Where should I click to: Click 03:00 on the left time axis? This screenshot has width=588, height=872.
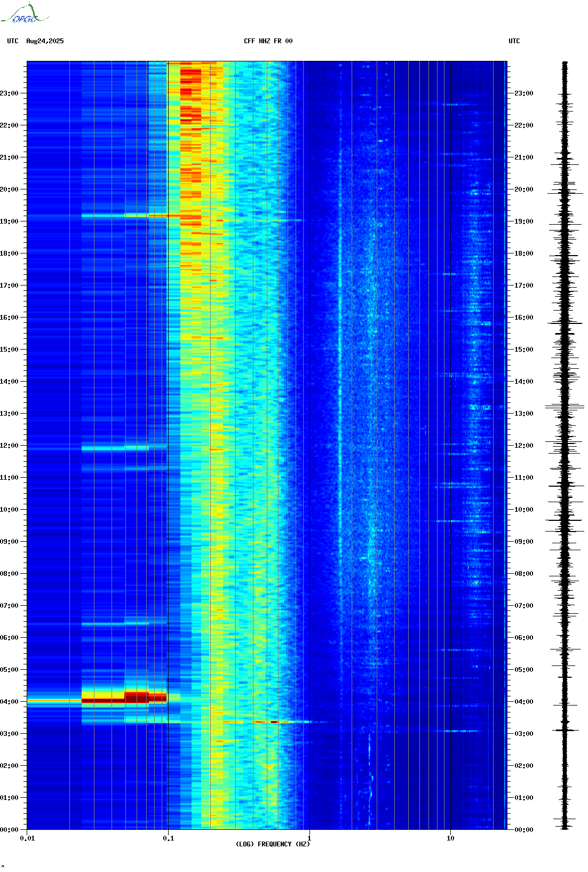(x=9, y=734)
